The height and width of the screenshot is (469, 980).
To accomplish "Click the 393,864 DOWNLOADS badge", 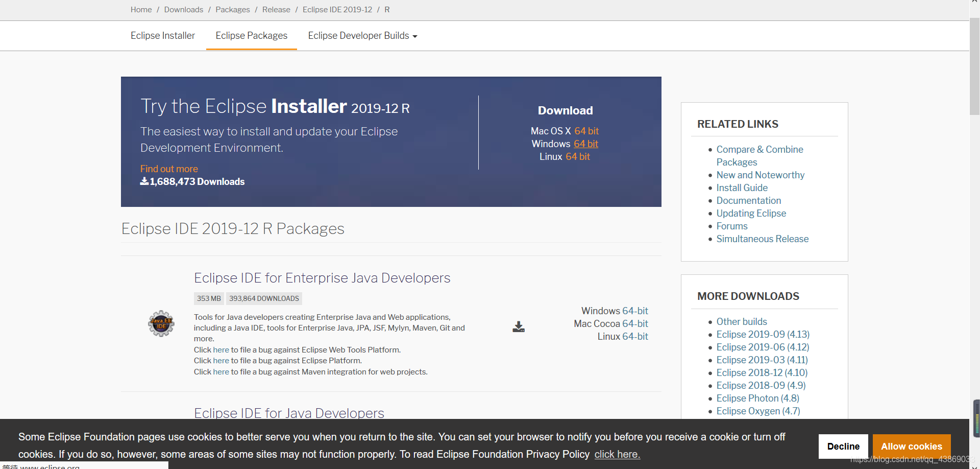I will tap(264, 299).
